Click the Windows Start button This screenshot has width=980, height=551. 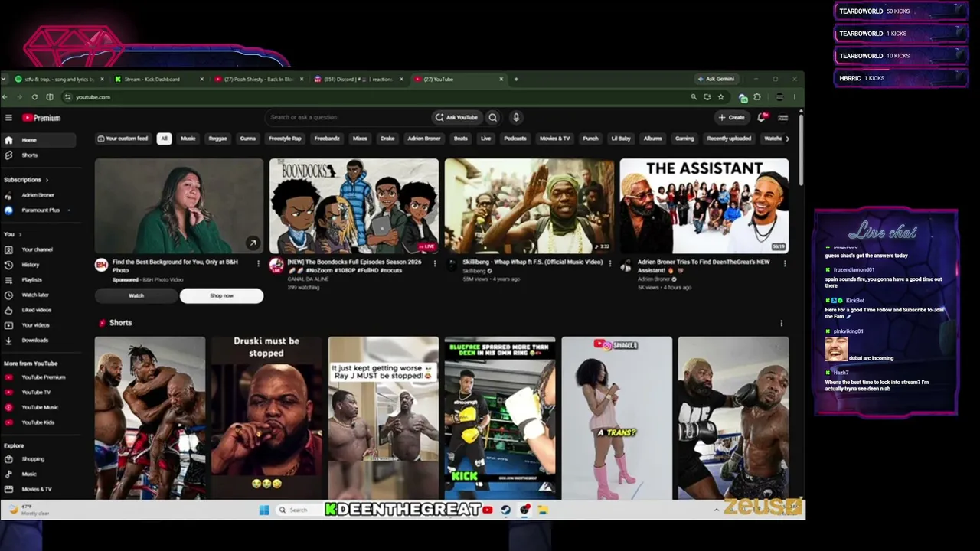coord(264,510)
